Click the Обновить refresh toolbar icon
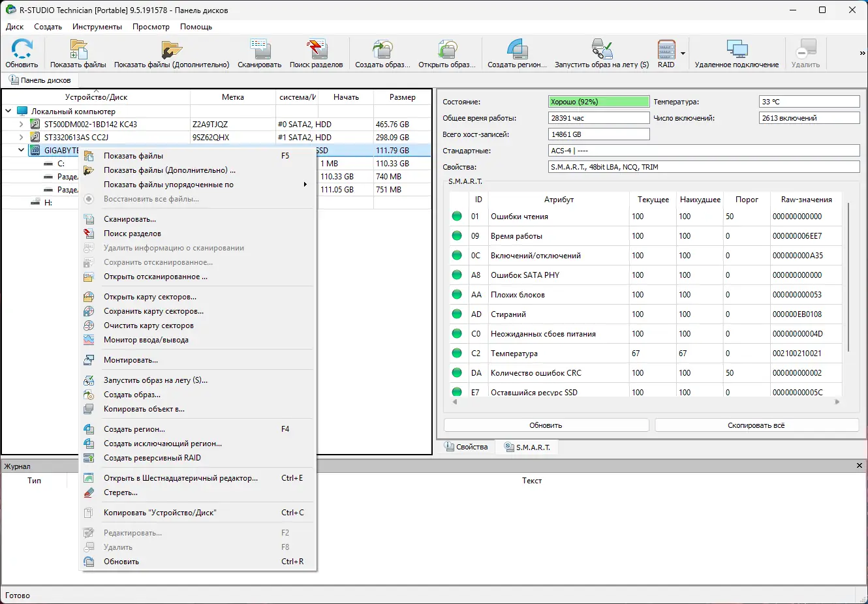 coord(22,53)
